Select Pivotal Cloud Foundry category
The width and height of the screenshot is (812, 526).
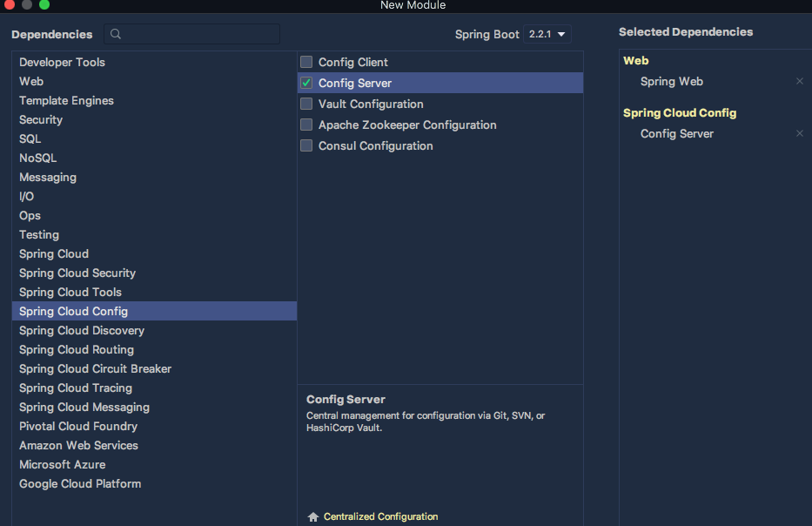click(154, 427)
